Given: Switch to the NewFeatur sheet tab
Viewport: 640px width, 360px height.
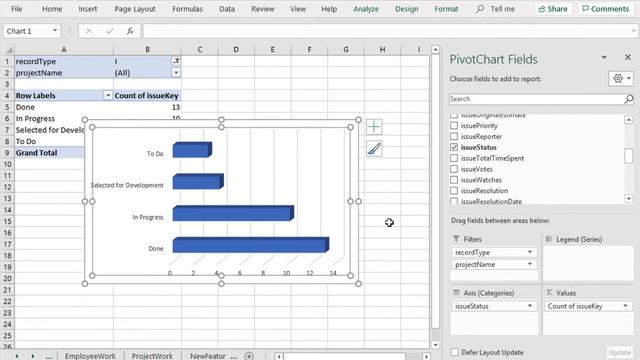Looking at the screenshot, I should click(208, 356).
